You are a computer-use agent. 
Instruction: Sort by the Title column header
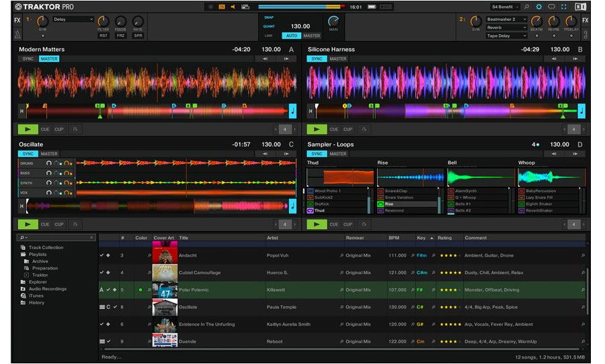coord(184,238)
